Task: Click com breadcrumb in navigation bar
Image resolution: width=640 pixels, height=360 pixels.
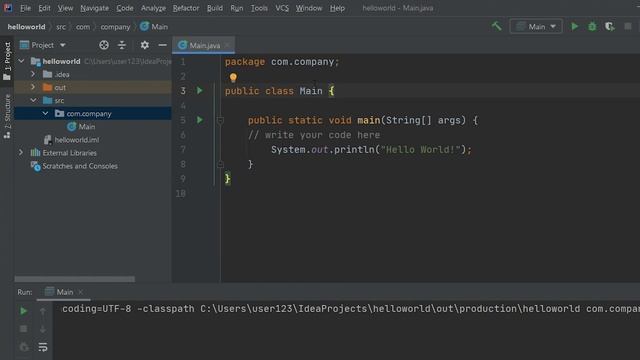Action: coord(83,27)
